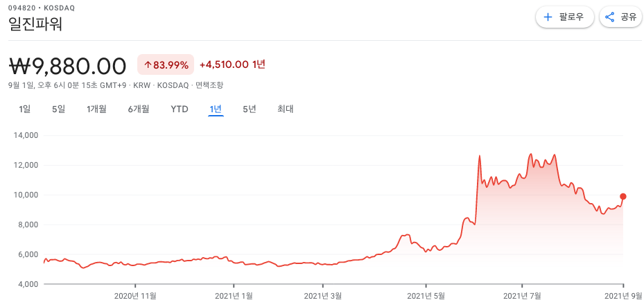Click the 4,000 y-axis label
Viewport: 644px width, 307px height.
tap(28, 284)
